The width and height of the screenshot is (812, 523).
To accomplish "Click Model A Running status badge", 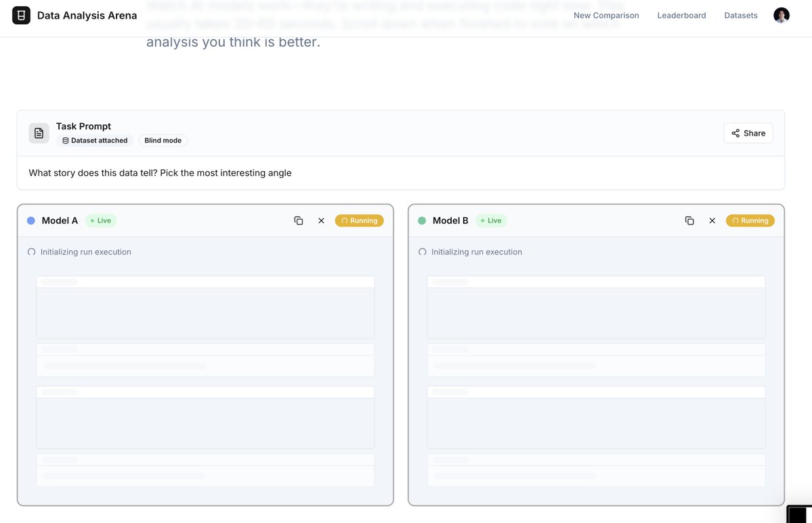I will (x=359, y=221).
